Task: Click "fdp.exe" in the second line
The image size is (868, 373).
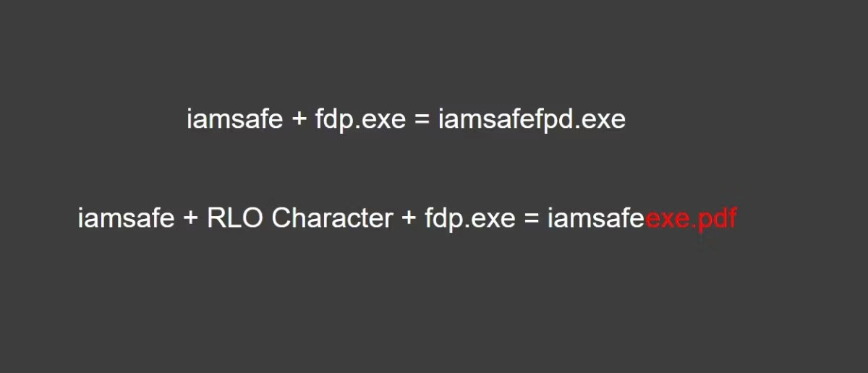Action: click(469, 218)
